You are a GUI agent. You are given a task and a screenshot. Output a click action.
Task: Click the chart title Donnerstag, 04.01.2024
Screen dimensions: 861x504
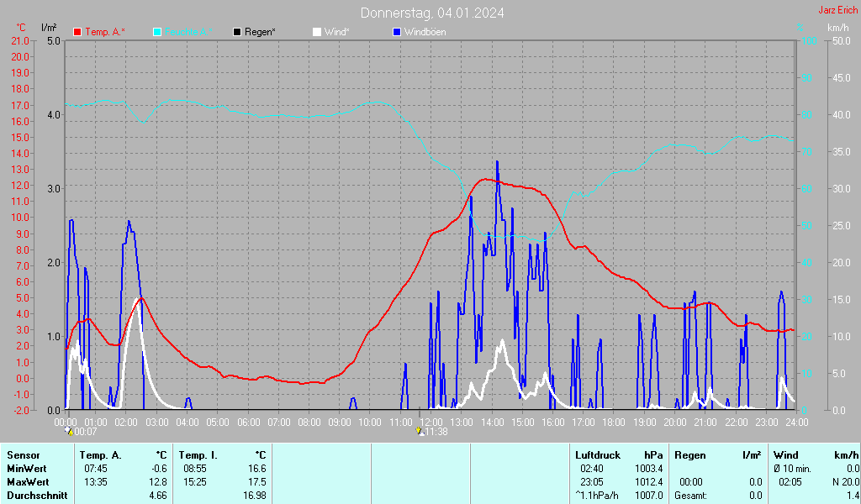click(x=432, y=13)
